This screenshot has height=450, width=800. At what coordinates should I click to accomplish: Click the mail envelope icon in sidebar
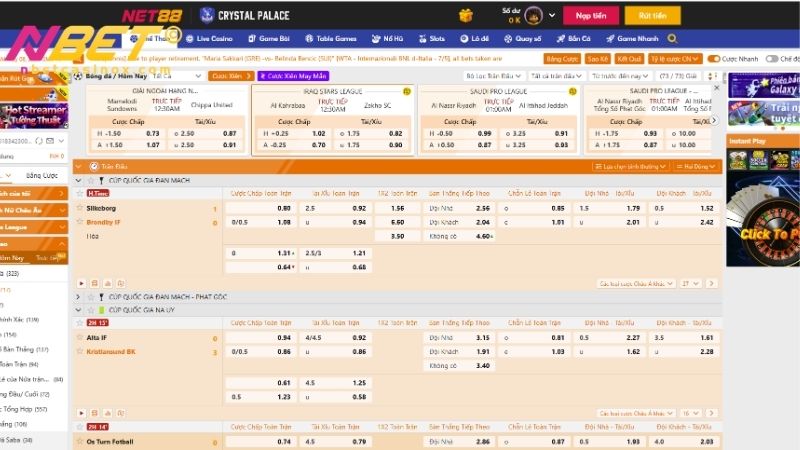49,141
